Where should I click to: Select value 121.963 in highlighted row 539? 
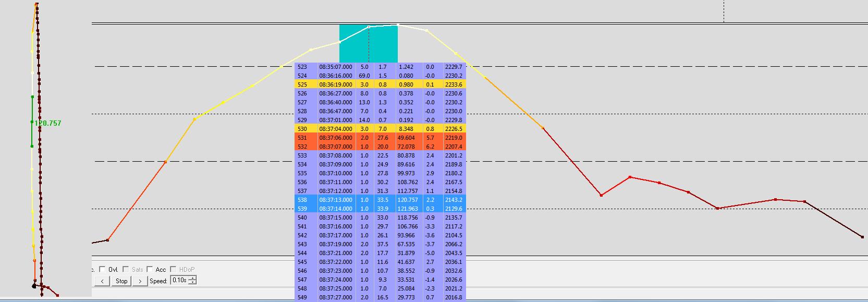408,209
